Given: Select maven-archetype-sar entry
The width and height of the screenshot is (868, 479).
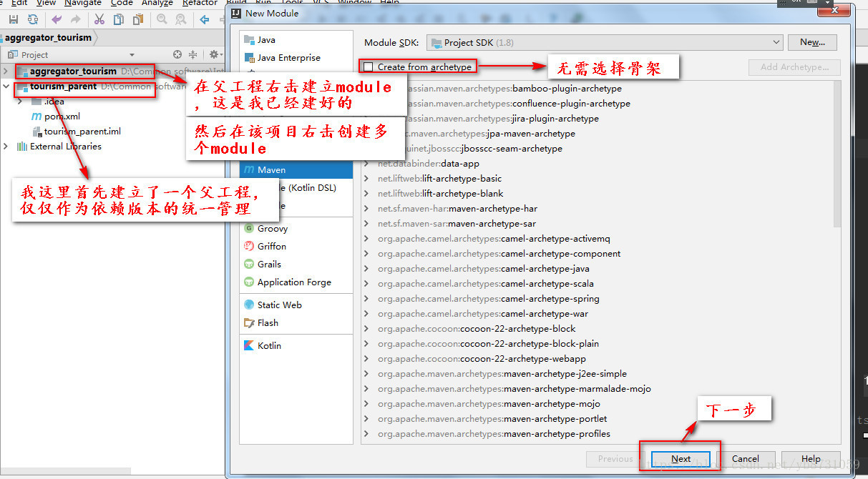Looking at the screenshot, I should 457,224.
